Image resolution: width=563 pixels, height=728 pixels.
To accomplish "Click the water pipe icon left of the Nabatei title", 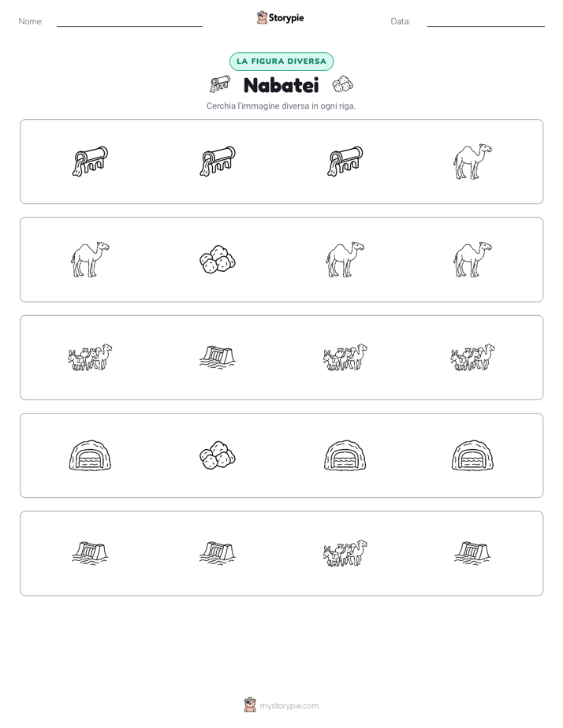I will 220,84.
